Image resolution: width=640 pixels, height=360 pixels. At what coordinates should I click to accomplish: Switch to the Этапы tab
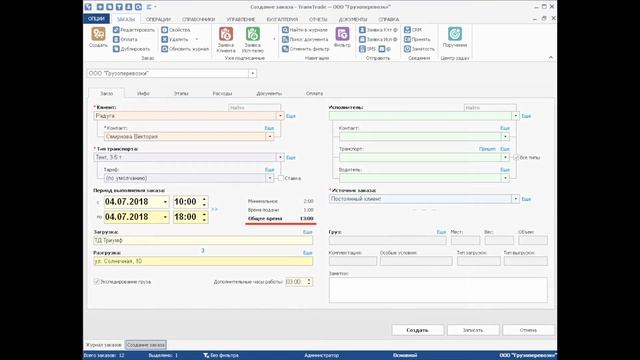181,93
